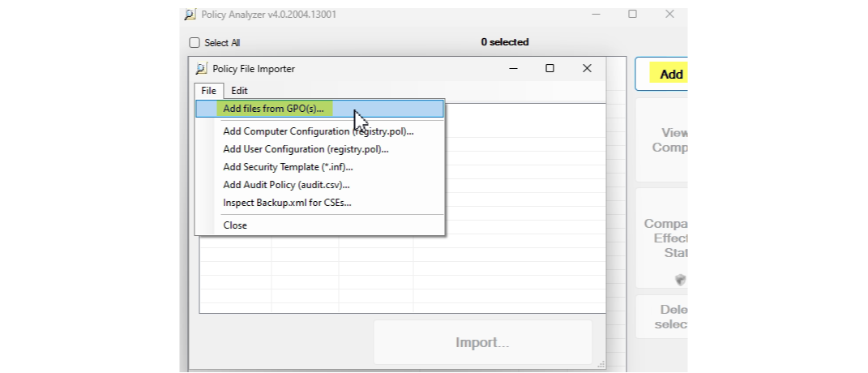Click the importer window resize grip
The height and width of the screenshot is (373, 868).
coord(601,364)
